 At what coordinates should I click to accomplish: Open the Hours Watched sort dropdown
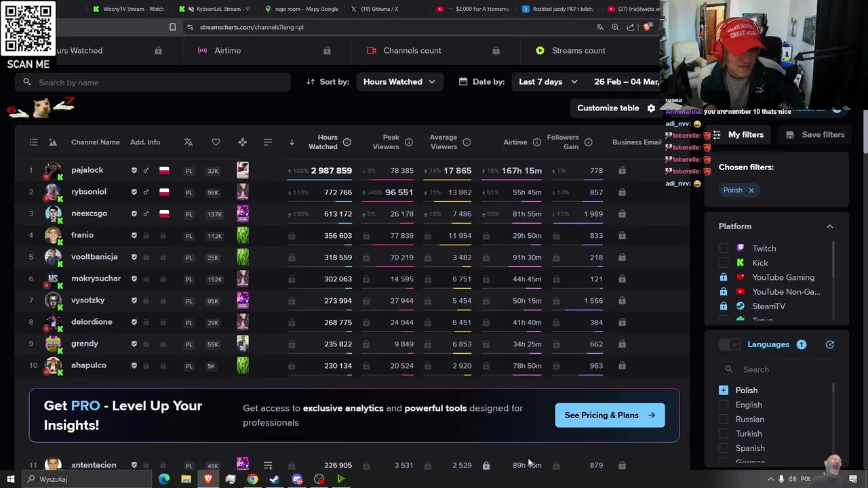[x=399, y=82]
